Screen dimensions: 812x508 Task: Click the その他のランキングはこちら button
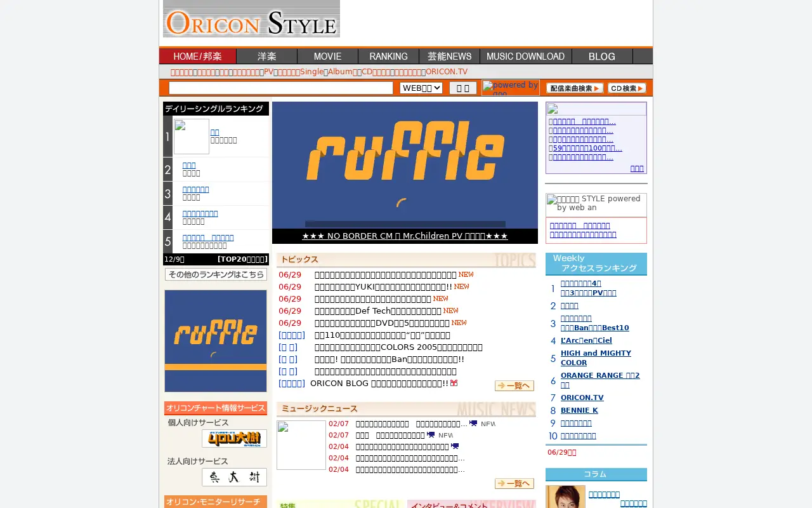pos(216,274)
